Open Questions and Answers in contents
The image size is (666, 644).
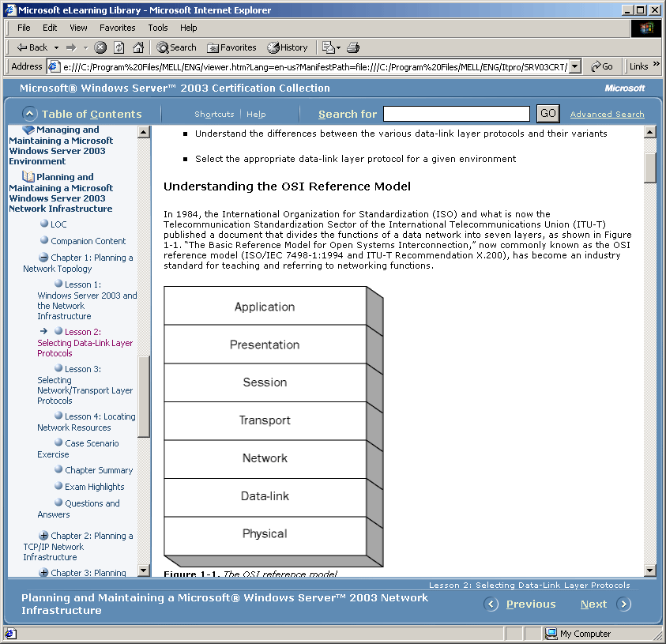(x=78, y=509)
